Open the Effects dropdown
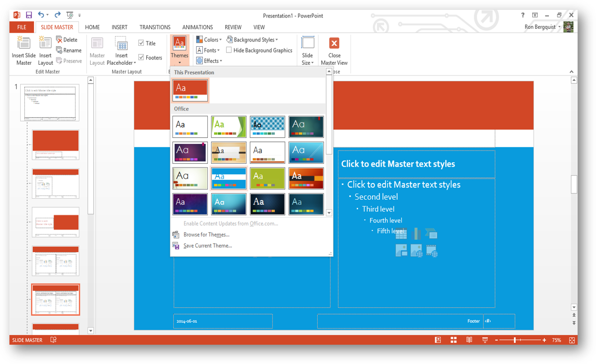This screenshot has width=596, height=364. (x=209, y=61)
